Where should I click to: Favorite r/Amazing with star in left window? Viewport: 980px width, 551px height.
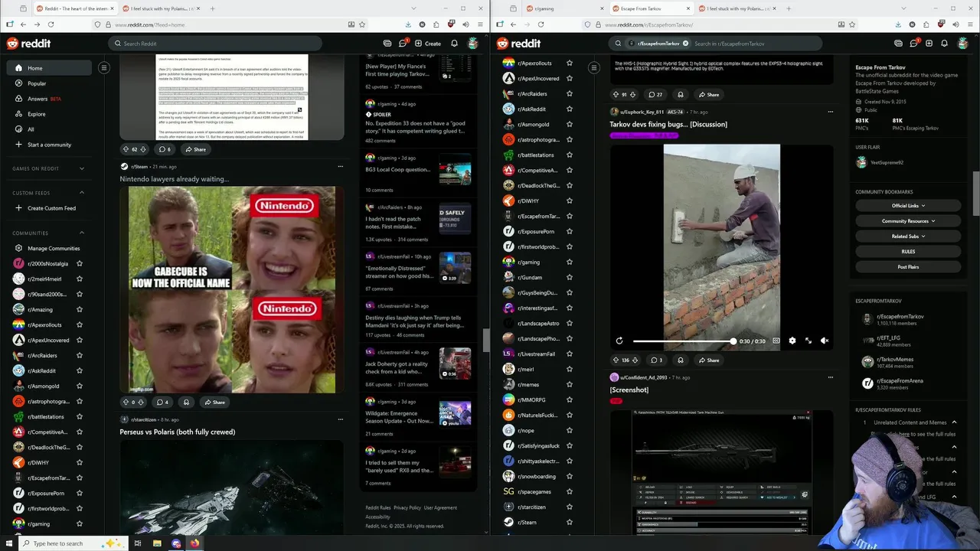tap(80, 309)
